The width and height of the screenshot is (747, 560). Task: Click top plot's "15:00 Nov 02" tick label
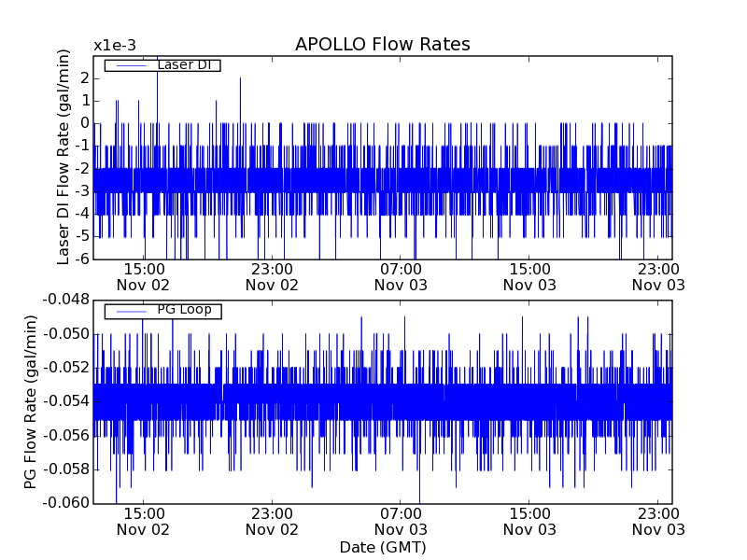[x=143, y=276]
